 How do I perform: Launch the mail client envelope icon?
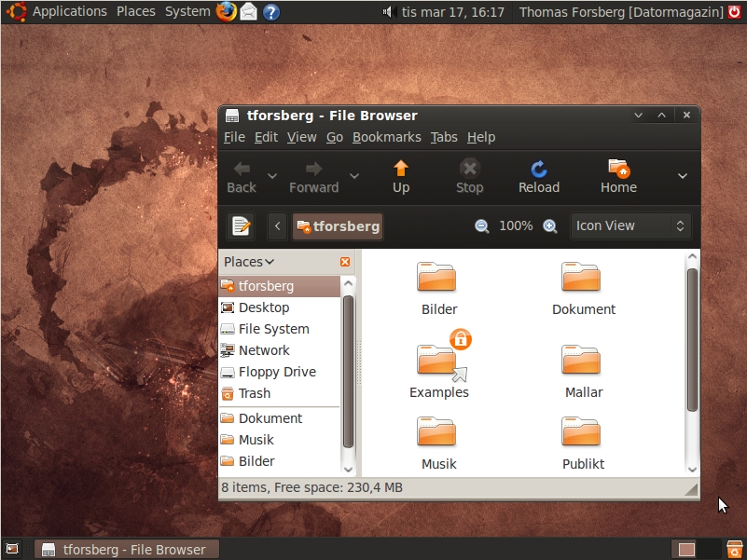248,12
